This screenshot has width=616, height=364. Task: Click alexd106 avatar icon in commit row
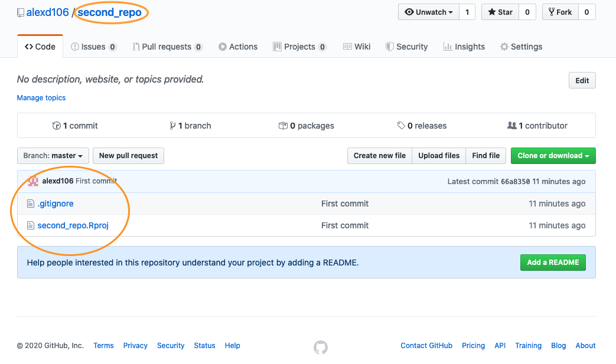33,181
